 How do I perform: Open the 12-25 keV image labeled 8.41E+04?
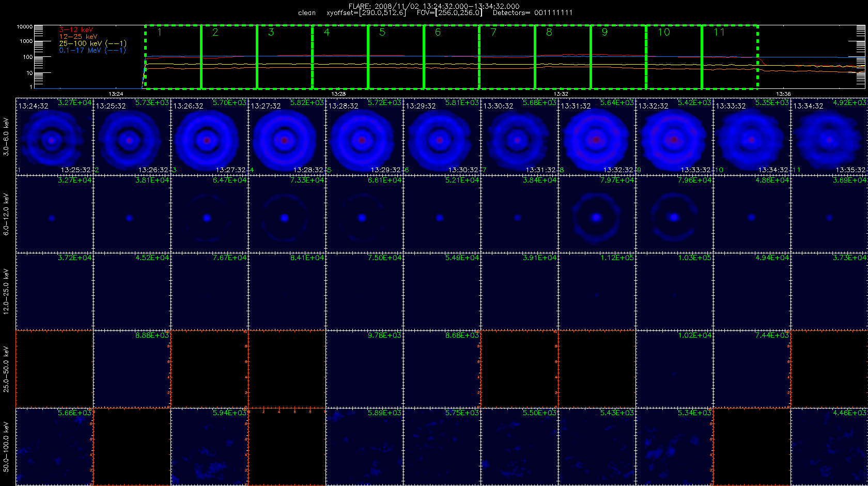click(287, 292)
